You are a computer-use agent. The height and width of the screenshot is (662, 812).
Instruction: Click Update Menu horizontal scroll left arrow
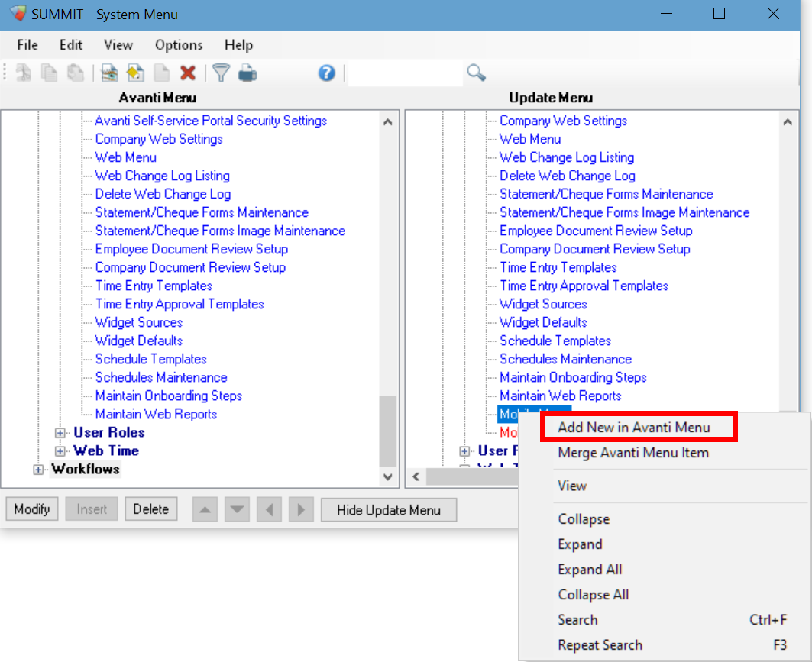coord(416,476)
